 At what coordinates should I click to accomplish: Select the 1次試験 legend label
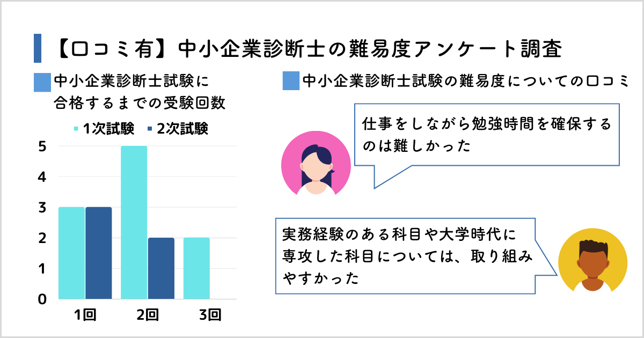tap(105, 129)
